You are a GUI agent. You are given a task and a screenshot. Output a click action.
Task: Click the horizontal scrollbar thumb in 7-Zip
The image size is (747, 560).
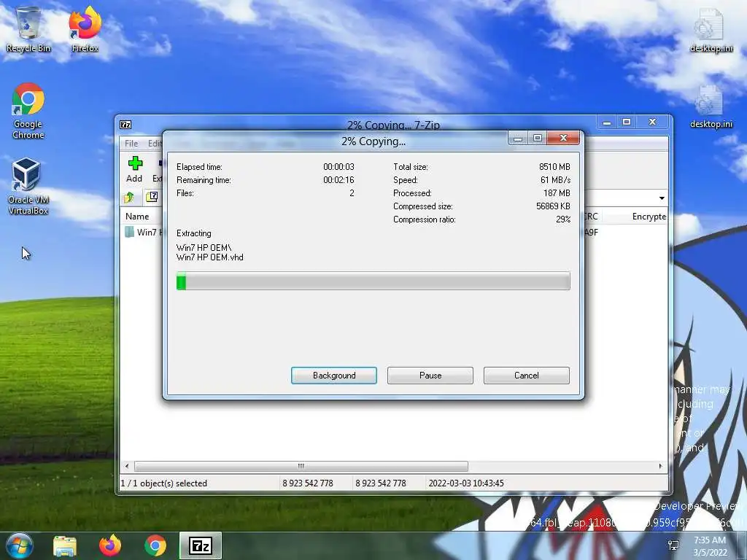(x=301, y=466)
